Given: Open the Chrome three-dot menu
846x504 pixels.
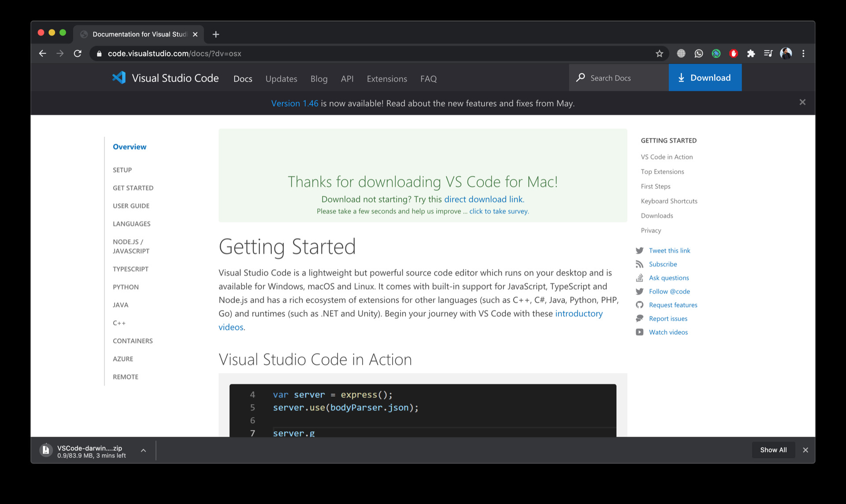Looking at the screenshot, I should (803, 53).
